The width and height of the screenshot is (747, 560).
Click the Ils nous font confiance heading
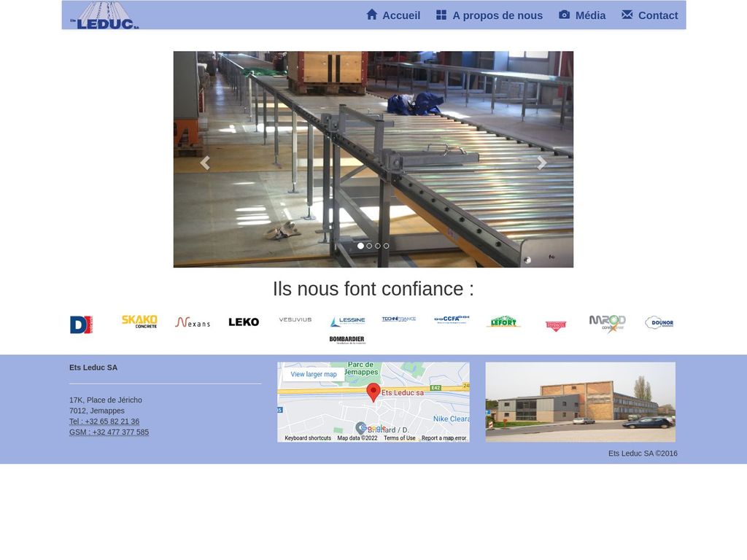[373, 289]
